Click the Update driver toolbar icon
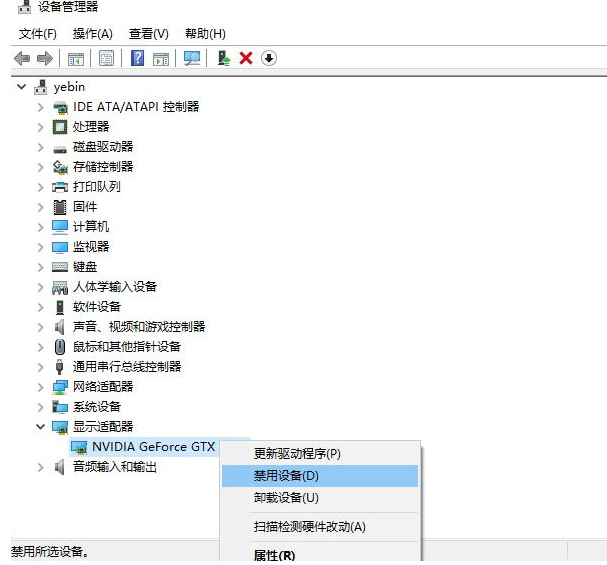 (x=223, y=58)
